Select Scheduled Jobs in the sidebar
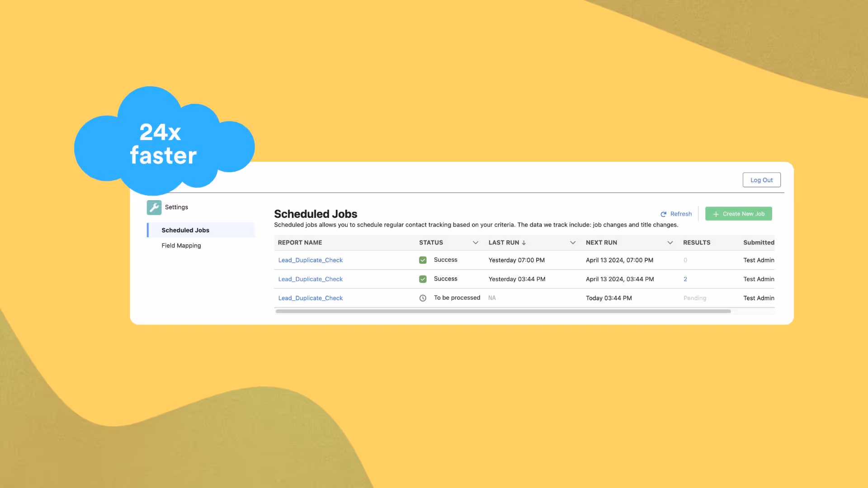868x488 pixels. pos(185,230)
